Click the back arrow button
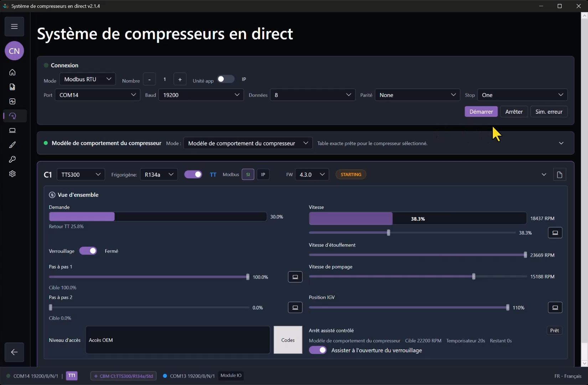 click(14, 352)
